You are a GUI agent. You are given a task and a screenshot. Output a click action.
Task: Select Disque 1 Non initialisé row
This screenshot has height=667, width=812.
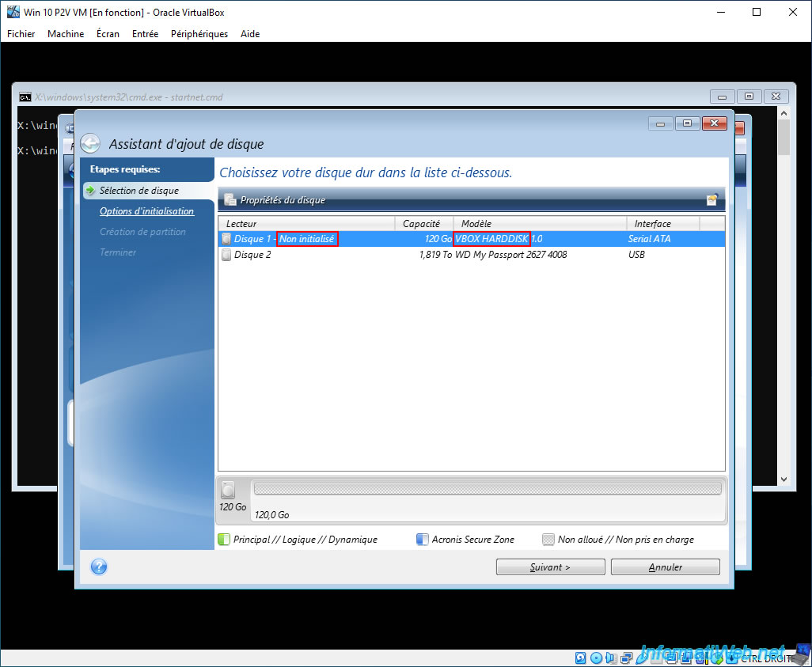click(471, 239)
